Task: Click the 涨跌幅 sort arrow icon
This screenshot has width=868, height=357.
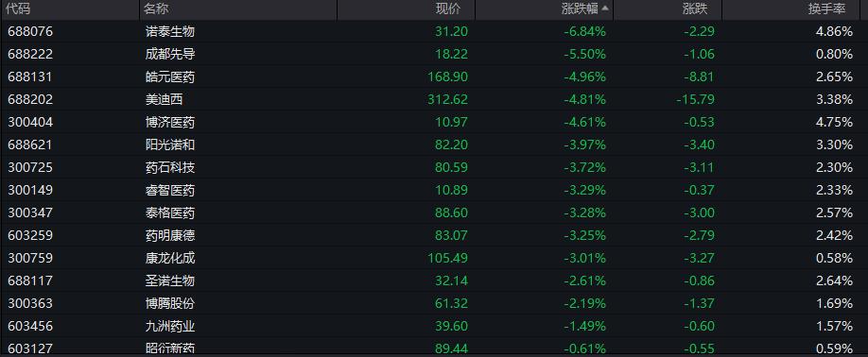Action: [x=604, y=8]
